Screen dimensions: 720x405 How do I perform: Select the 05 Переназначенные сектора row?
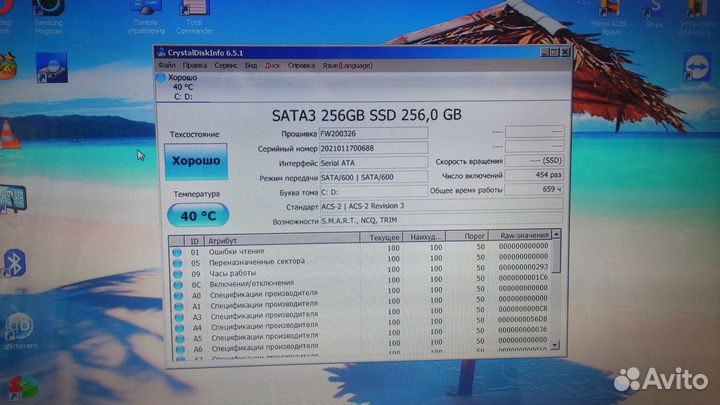[360, 260]
